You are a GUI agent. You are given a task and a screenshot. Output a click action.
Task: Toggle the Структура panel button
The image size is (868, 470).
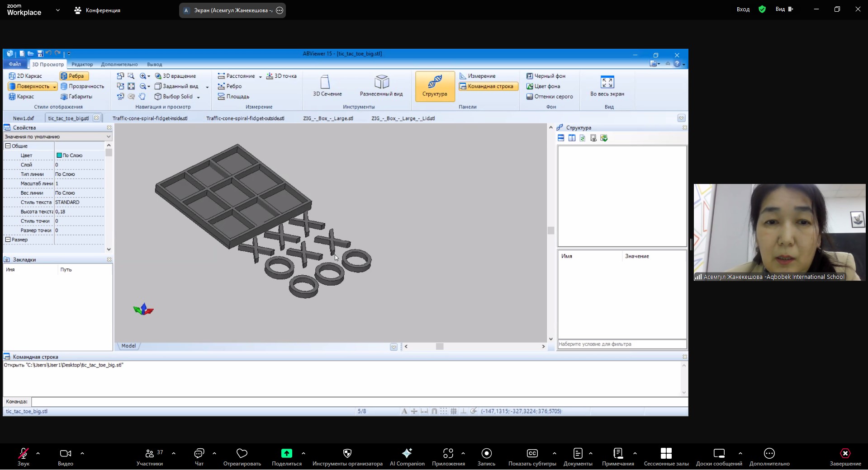(x=434, y=85)
